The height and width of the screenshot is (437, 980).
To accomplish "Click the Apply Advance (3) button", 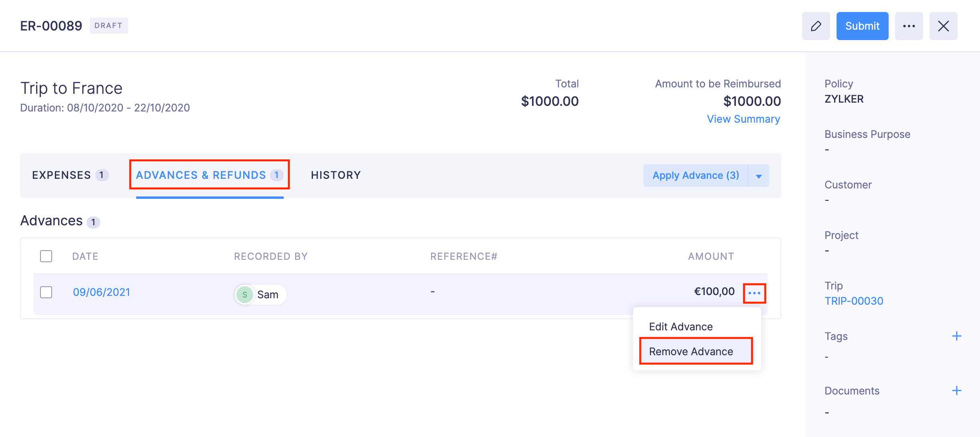I will [696, 176].
